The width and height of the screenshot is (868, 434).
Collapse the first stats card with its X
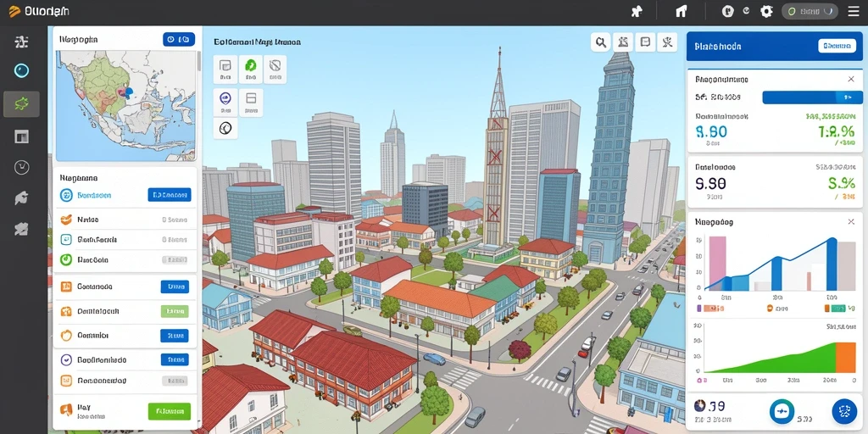pyautogui.click(x=851, y=79)
